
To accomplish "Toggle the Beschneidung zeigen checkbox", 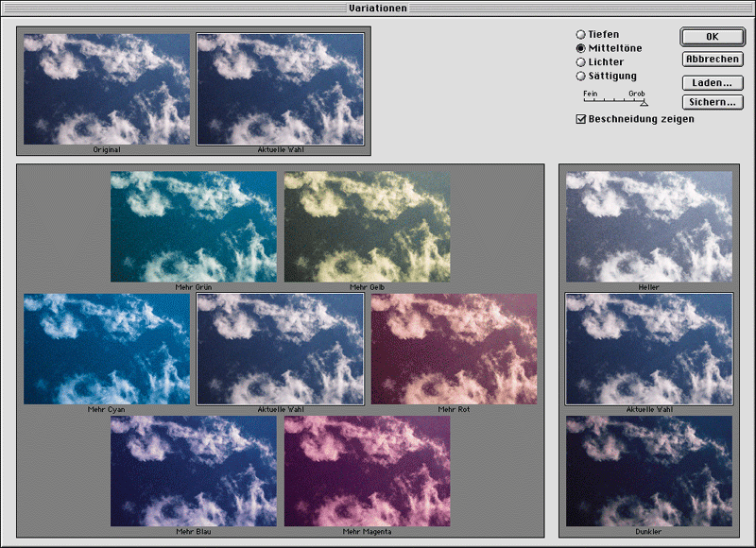I will click(x=581, y=119).
